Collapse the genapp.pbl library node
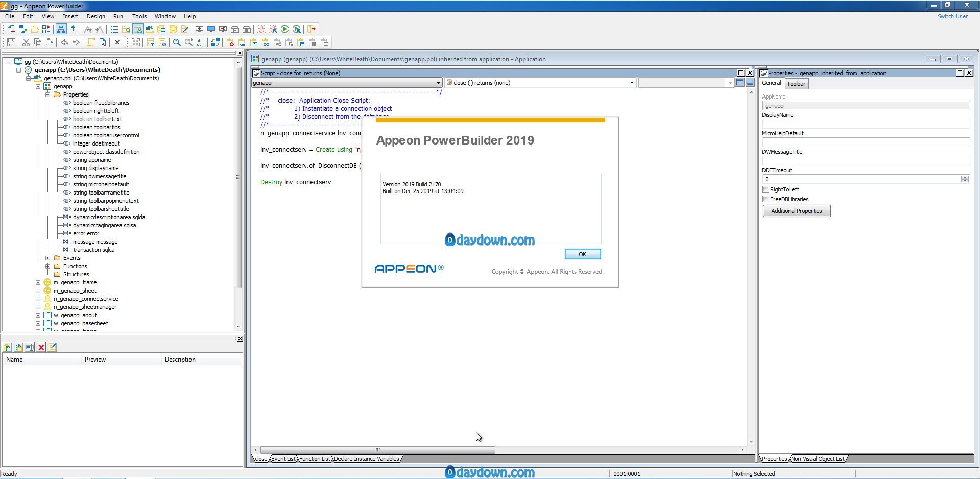980x479 pixels. [28, 78]
